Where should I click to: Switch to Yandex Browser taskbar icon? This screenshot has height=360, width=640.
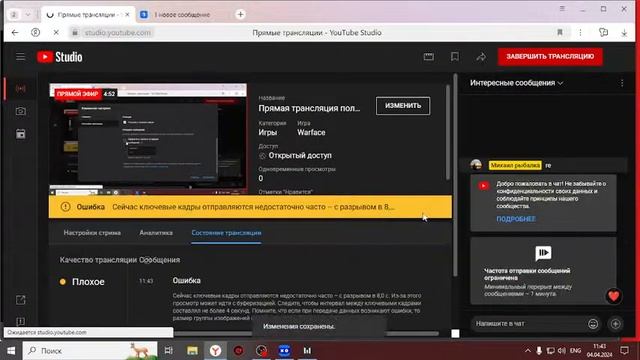click(x=216, y=350)
